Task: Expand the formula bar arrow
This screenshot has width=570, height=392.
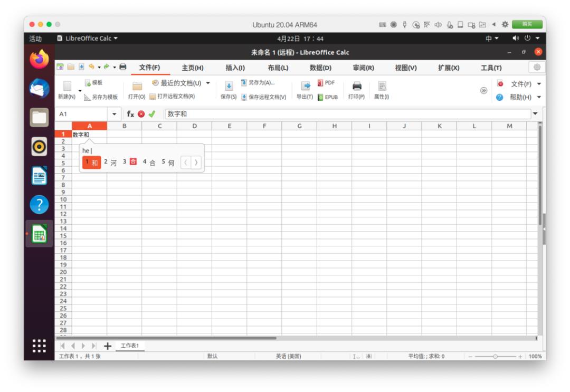Action: coord(536,114)
